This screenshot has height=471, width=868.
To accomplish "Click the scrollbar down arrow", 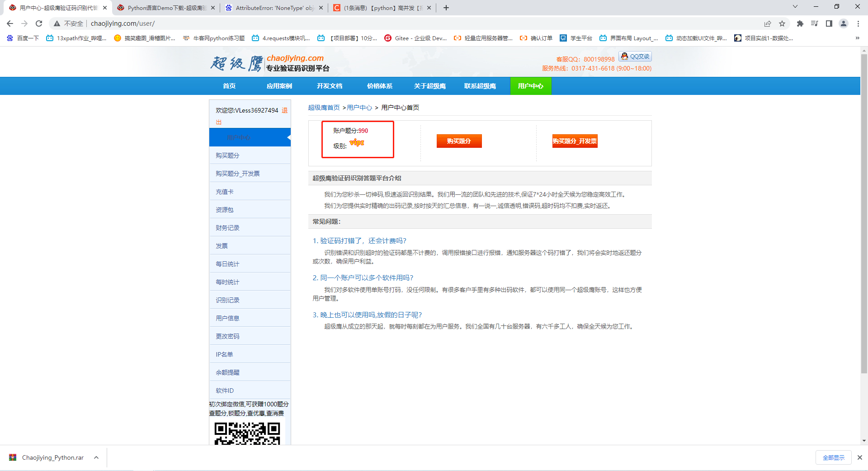I will point(864,441).
